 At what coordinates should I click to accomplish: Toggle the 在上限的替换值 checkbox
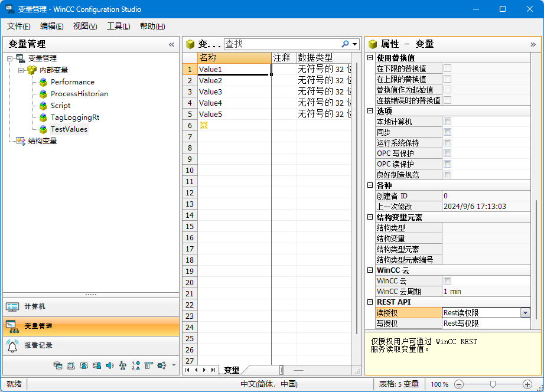(448, 79)
